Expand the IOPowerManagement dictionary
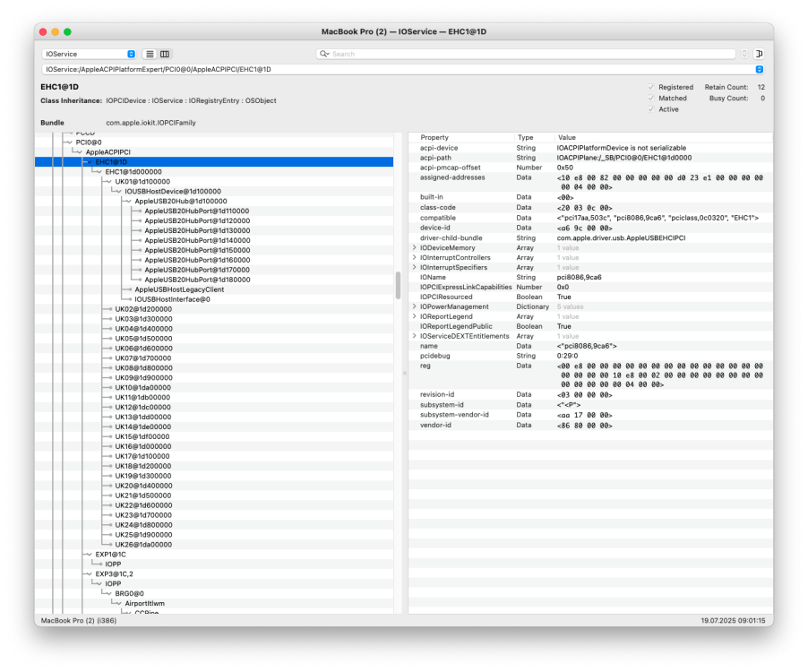 click(x=415, y=306)
